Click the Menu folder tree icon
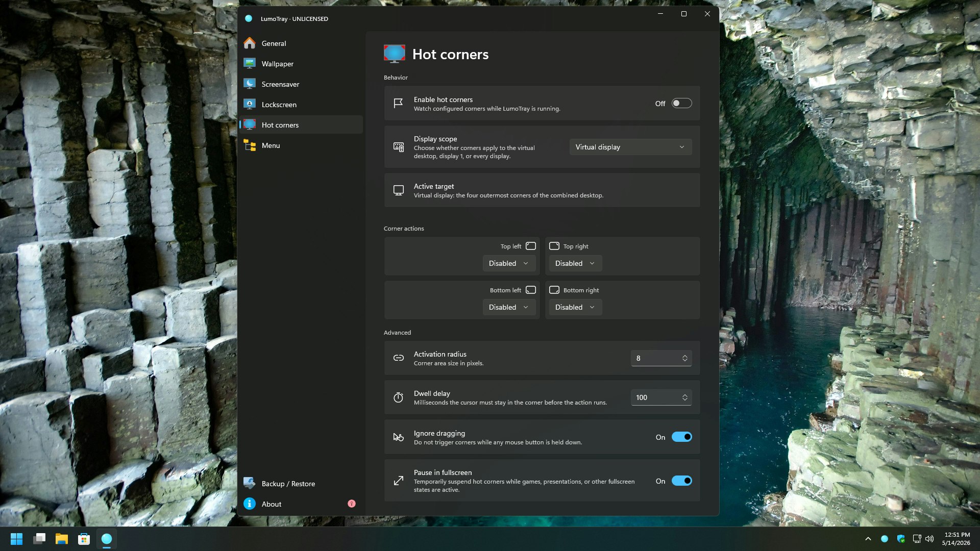Viewport: 980px width, 551px height. (x=250, y=145)
